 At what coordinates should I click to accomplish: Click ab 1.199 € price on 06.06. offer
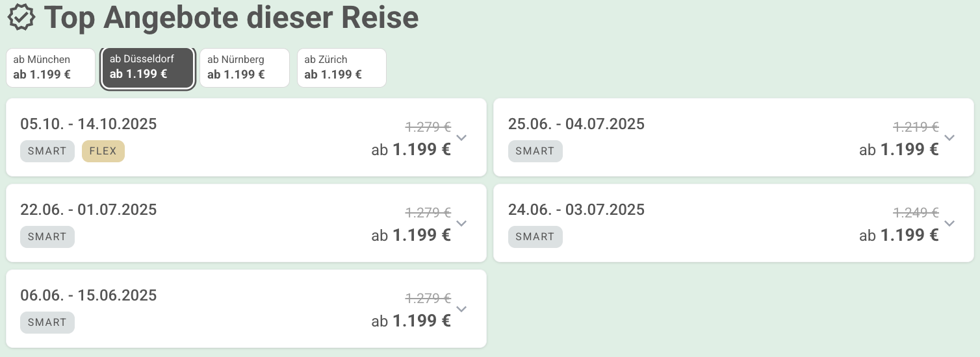pyautogui.click(x=411, y=321)
